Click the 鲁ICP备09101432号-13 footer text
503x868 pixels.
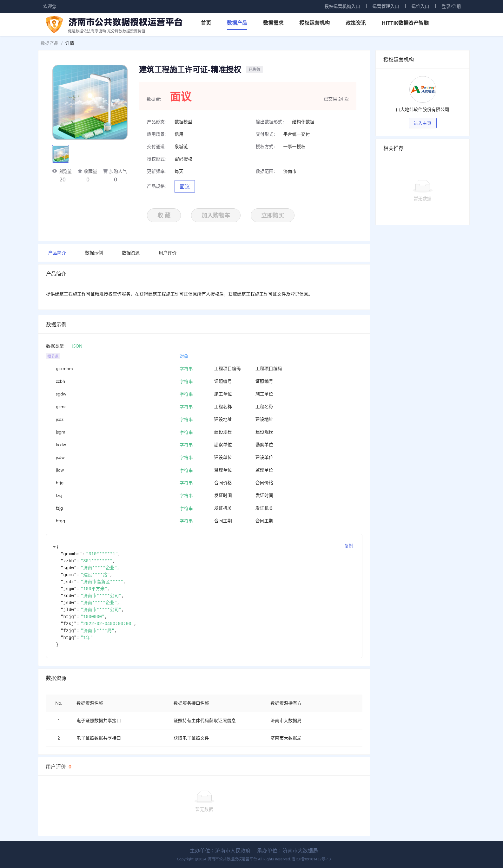pyautogui.click(x=311, y=859)
